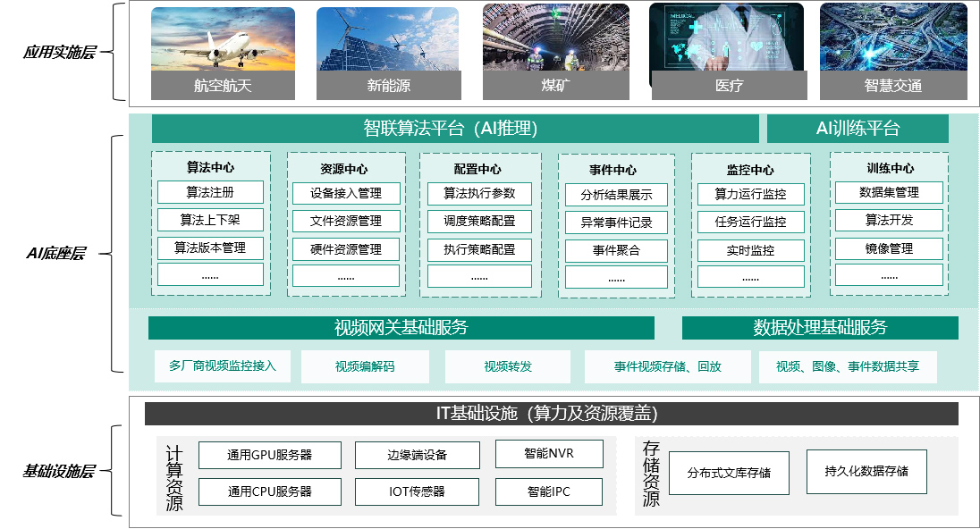
Task: Open IOT传感器 box
Action: pos(417,492)
